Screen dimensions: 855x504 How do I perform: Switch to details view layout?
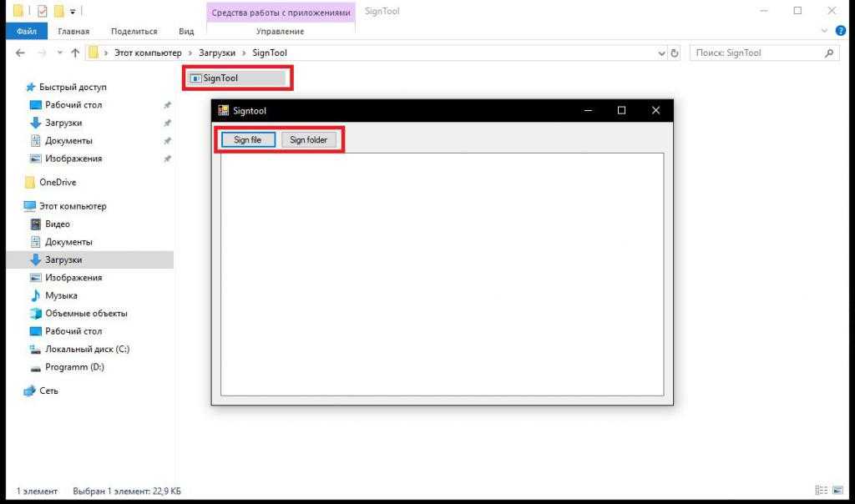(822, 490)
